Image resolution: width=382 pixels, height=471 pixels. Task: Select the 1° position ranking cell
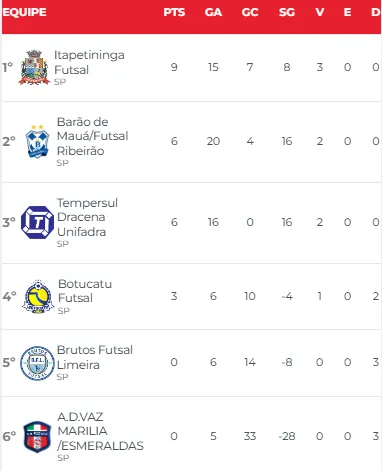[x=8, y=67]
